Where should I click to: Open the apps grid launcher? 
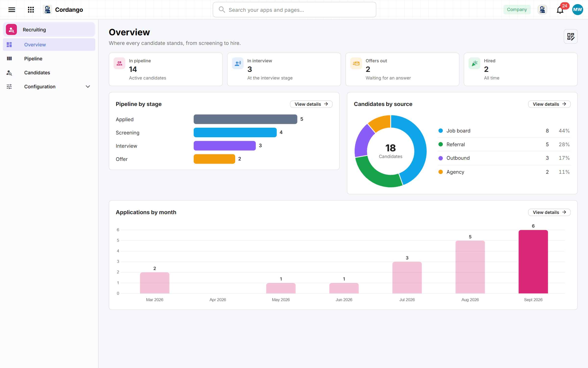click(x=31, y=10)
